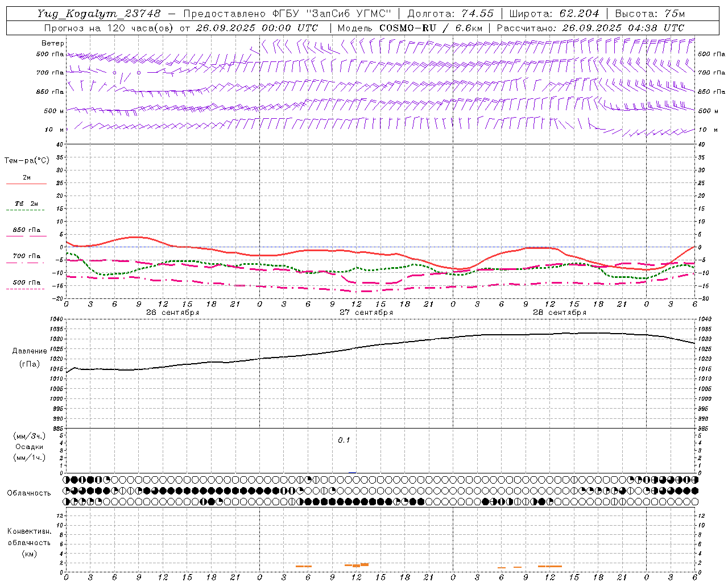This screenshot has width=728, height=582.
Task: Click the 0.1 precipitation value
Action: (x=344, y=440)
